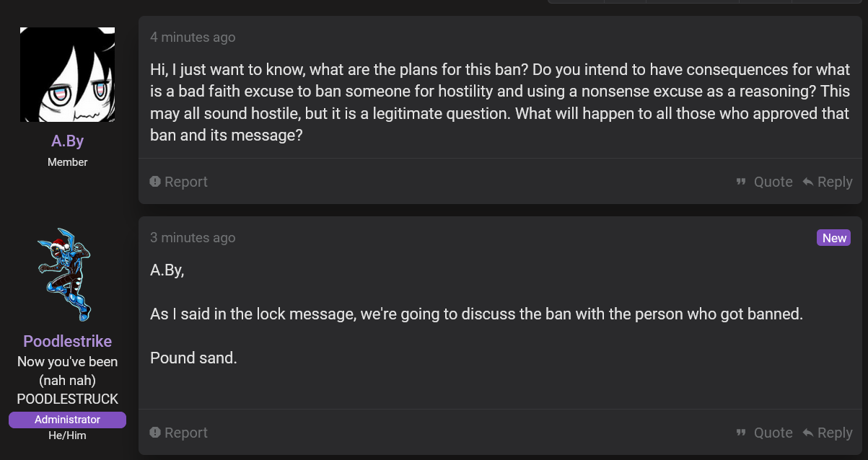Click the "As I said in the lock message" sentence

tap(476, 314)
